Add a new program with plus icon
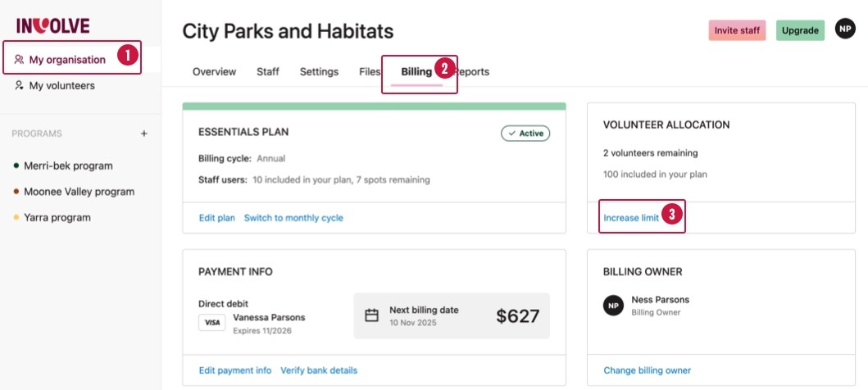Screen dimensions: 868x390 click(x=144, y=134)
